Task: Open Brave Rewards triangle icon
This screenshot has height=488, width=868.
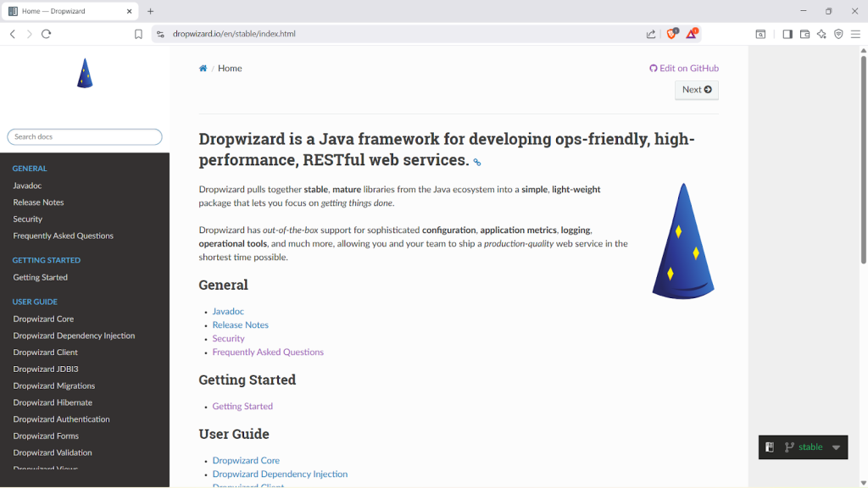Action: 693,34
